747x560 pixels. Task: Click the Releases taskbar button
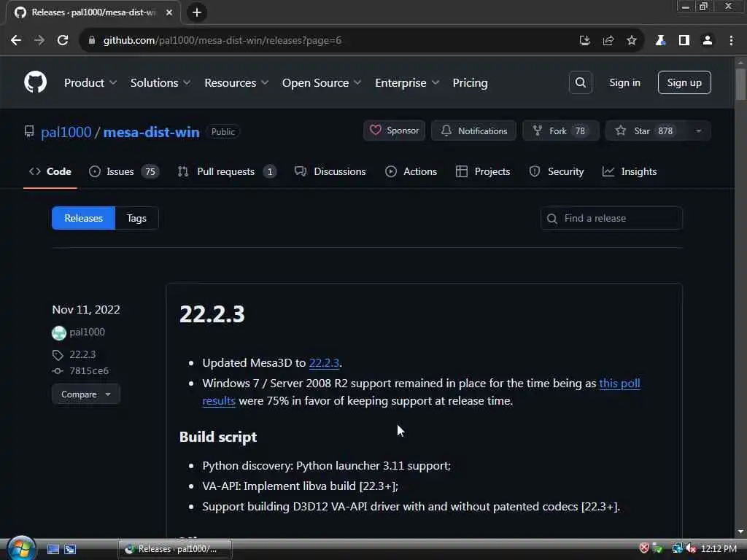(x=175, y=549)
